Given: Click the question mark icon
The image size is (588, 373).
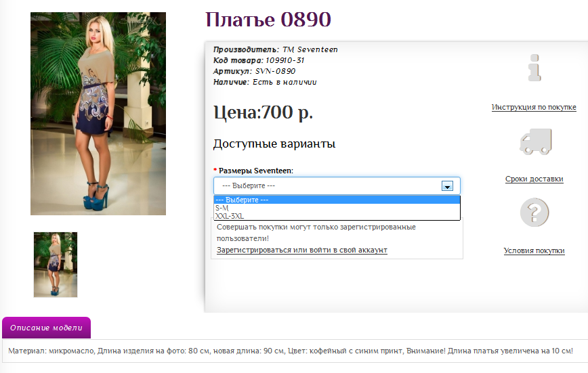Looking at the screenshot, I should point(534,213).
